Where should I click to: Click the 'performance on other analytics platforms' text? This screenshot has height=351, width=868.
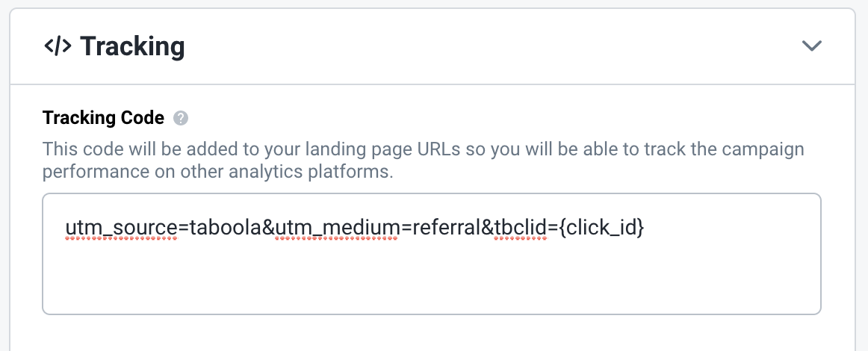click(x=217, y=173)
